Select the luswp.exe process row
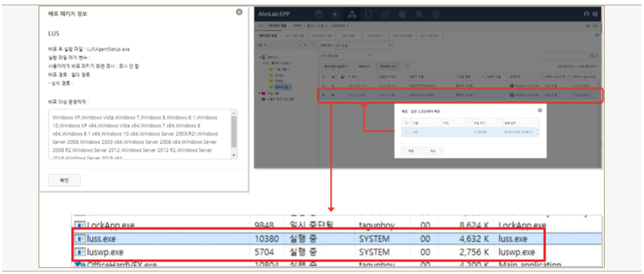 337,252
